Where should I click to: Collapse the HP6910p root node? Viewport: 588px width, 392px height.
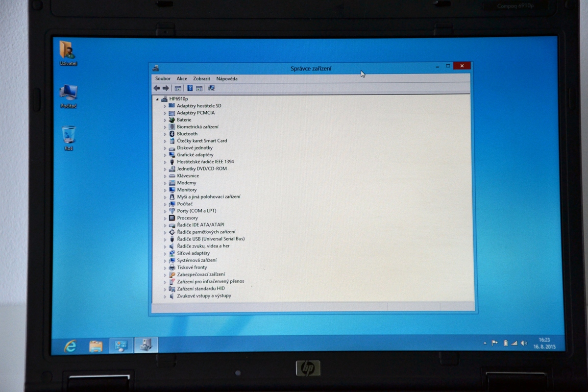tap(157, 99)
